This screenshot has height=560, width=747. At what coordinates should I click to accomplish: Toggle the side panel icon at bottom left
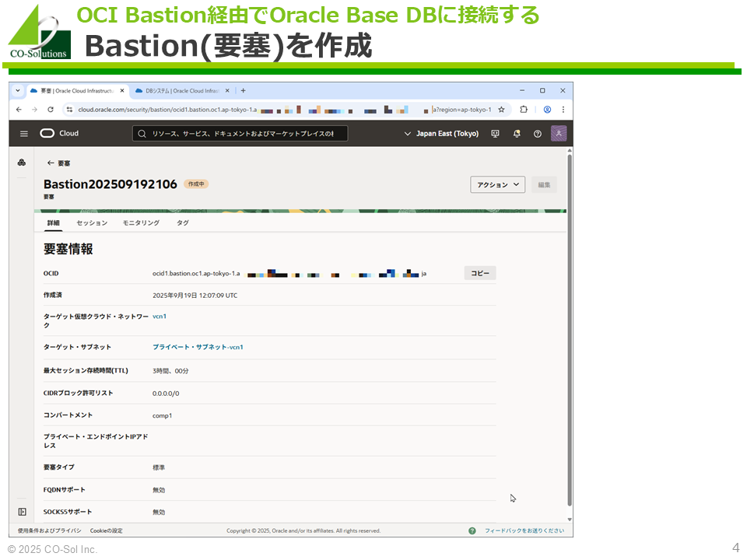click(x=22, y=512)
